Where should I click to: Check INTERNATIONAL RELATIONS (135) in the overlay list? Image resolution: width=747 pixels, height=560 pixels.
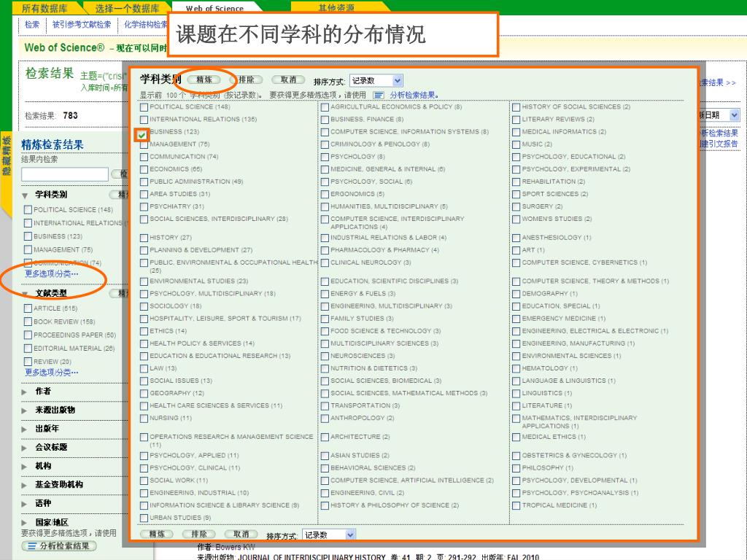144,120
